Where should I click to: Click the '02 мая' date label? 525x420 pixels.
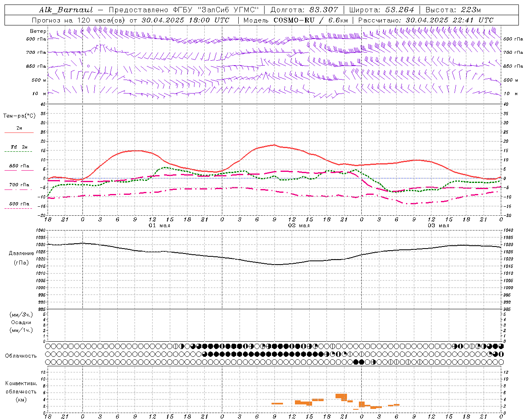(299, 226)
